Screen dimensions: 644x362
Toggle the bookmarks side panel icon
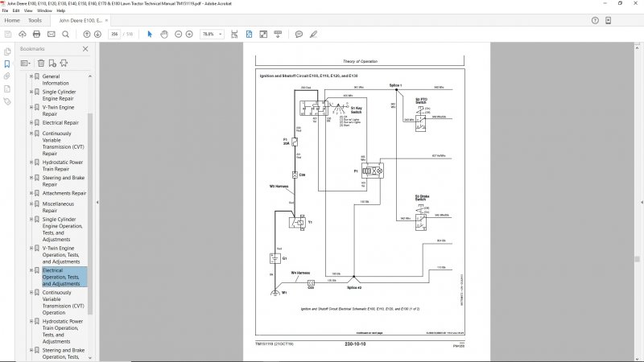point(7,64)
